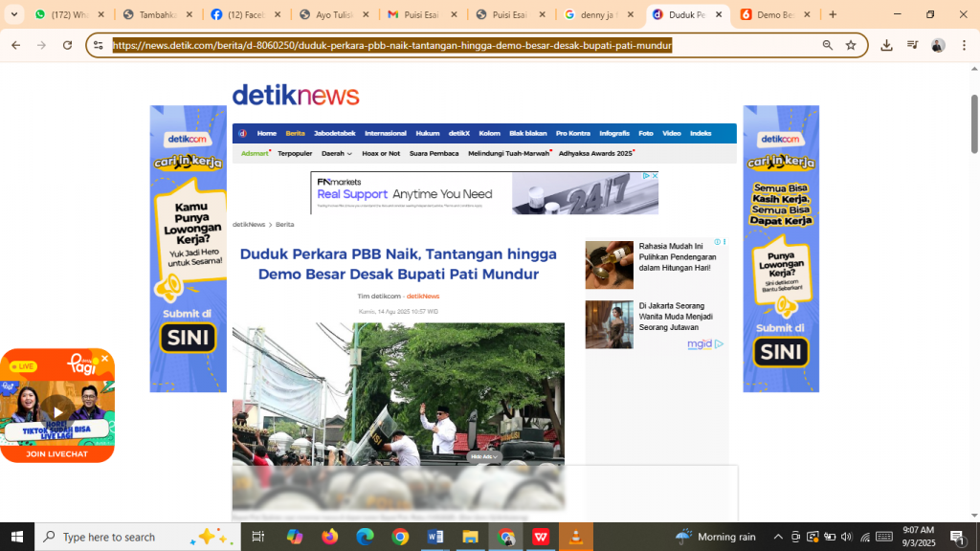Open the zoom magnifier in address bar
980x551 pixels.
(x=828, y=45)
